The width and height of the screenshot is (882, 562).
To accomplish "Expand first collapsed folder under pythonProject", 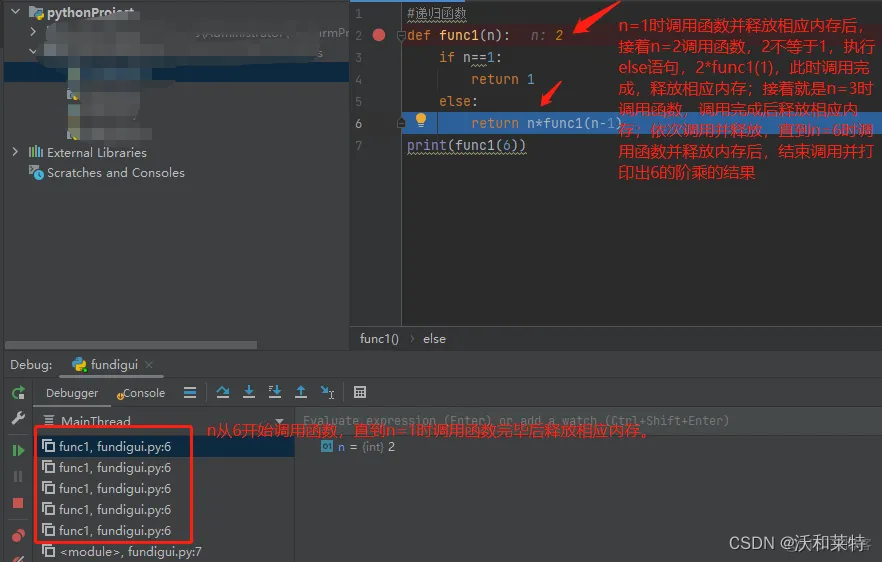I will pos(33,31).
